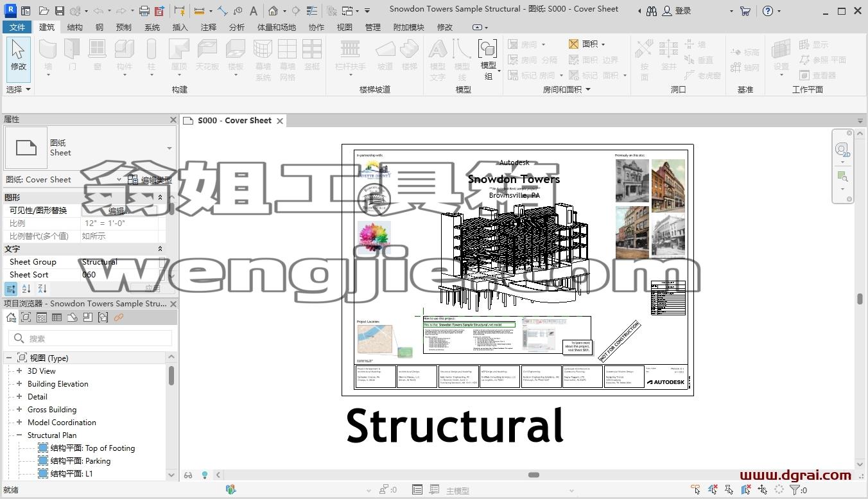Click the help question mark icon
The image size is (868, 499).
(768, 11)
